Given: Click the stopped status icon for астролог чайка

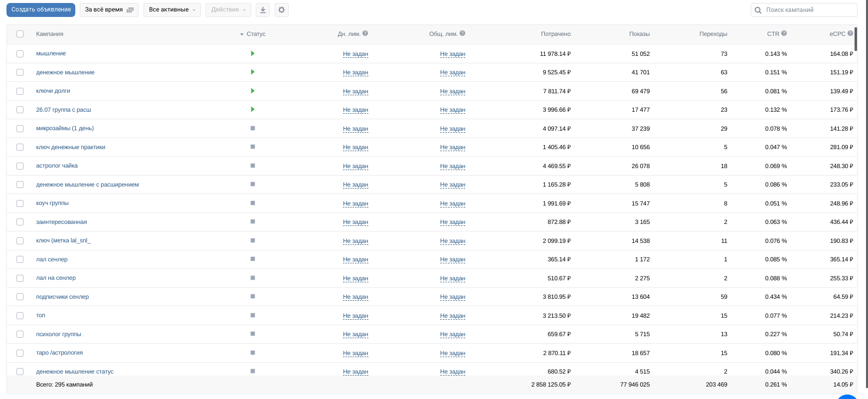Looking at the screenshot, I should click(x=253, y=166).
